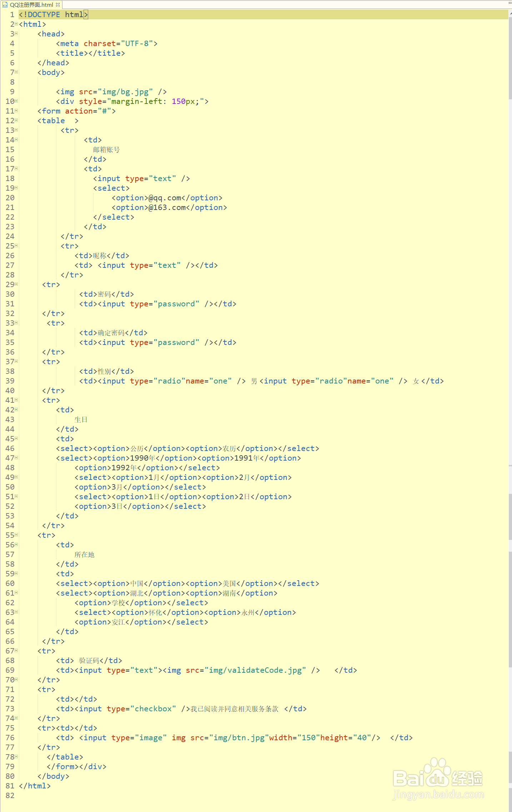Image resolution: width=512 pixels, height=812 pixels.
Task: Click the 'img src="img/bg.jpg"' line
Action: click(x=111, y=91)
